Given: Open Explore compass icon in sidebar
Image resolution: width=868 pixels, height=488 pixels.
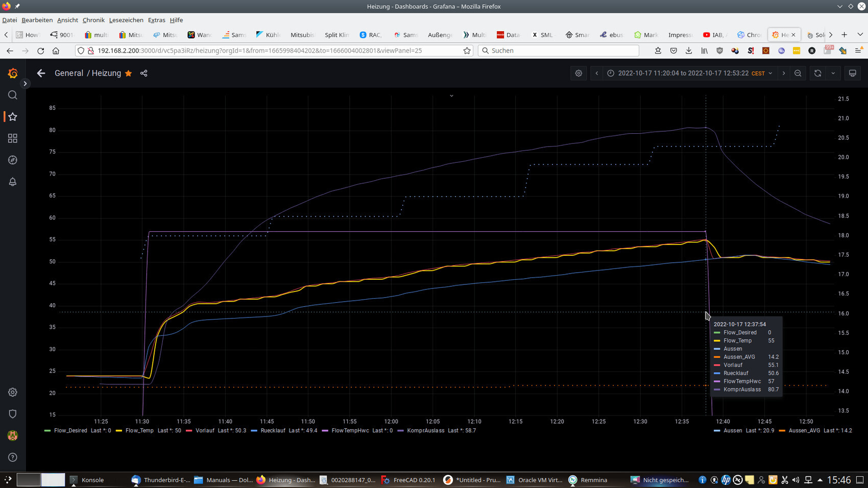Looking at the screenshot, I should (x=13, y=160).
